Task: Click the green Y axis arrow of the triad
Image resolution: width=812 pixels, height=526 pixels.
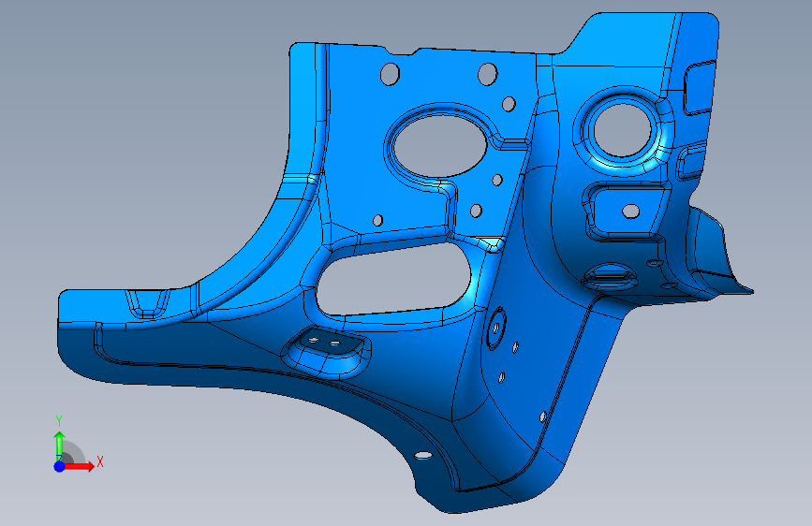Action: click(x=60, y=446)
